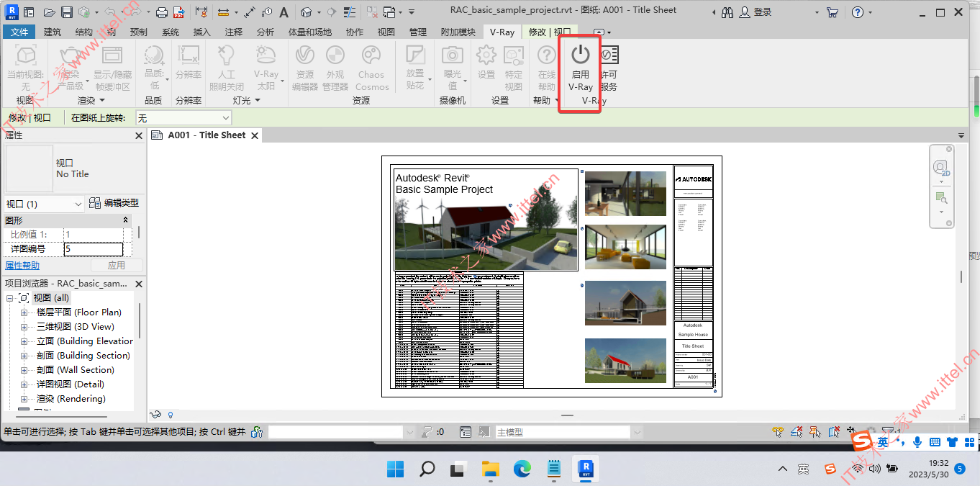Image resolution: width=980 pixels, height=486 pixels.
Task: Collapse the Views (all) root node
Action: click(9, 298)
